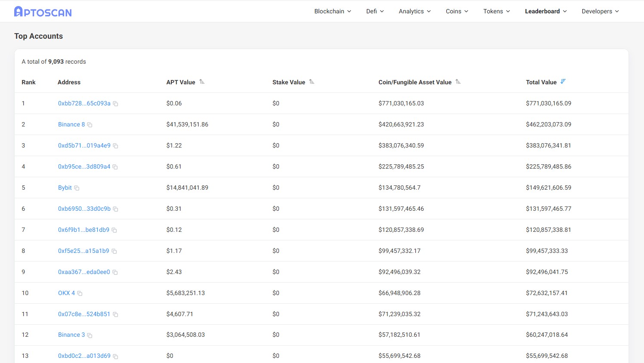Select asset value $99,457,332.17

point(399,251)
